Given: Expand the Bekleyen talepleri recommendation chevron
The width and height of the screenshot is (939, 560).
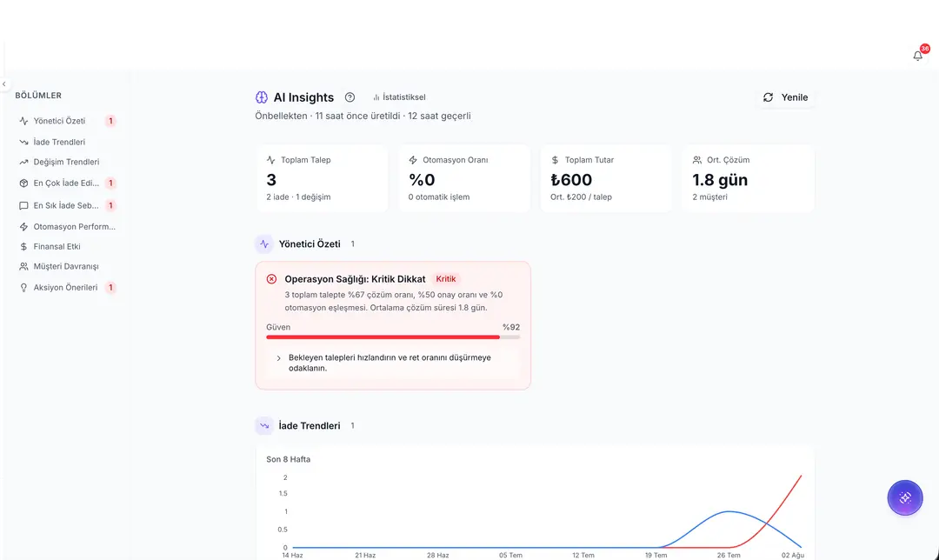Looking at the screenshot, I should [x=278, y=358].
